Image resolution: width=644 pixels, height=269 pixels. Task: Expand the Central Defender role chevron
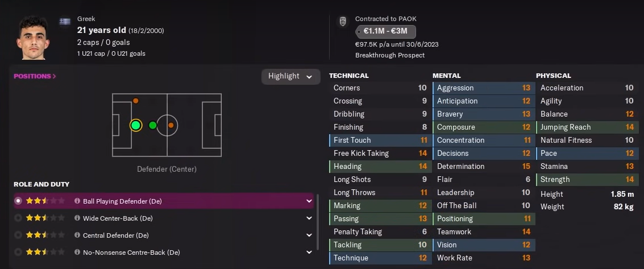tap(309, 235)
